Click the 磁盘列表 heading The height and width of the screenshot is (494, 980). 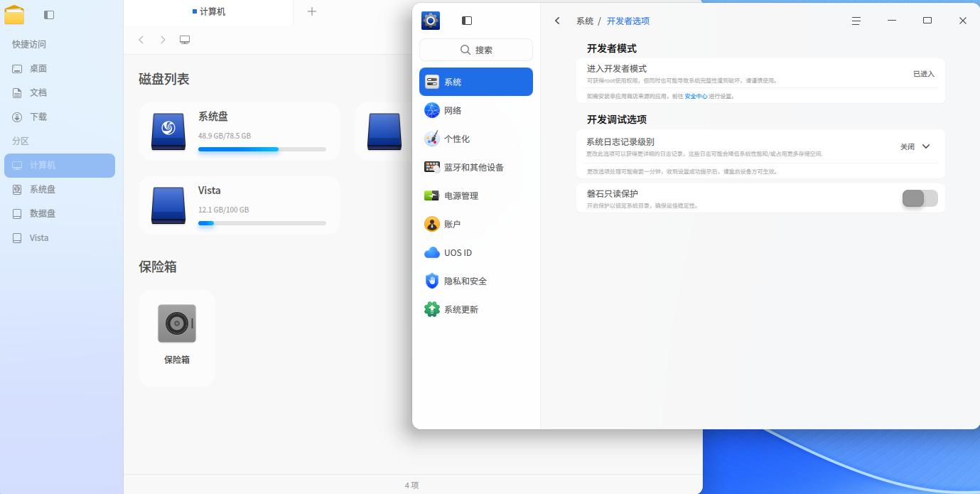pyautogui.click(x=164, y=79)
